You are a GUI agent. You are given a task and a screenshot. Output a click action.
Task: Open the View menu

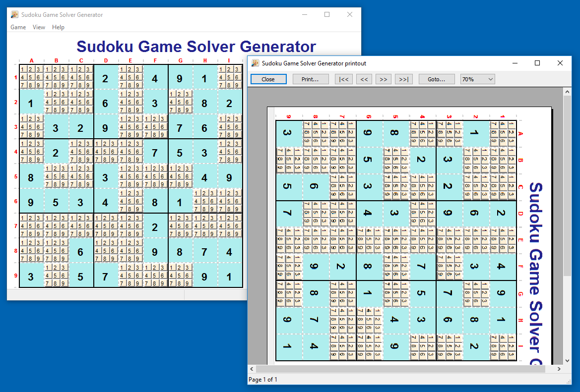[39, 27]
